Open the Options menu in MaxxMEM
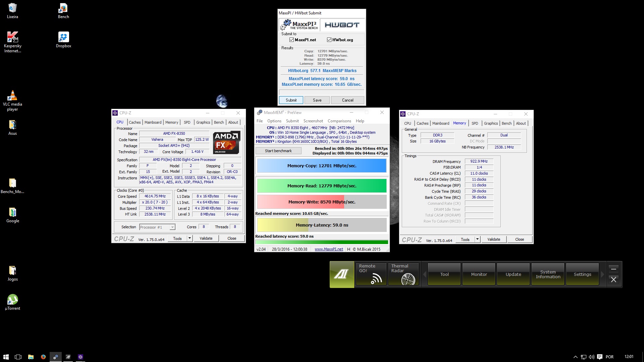 [x=274, y=121]
